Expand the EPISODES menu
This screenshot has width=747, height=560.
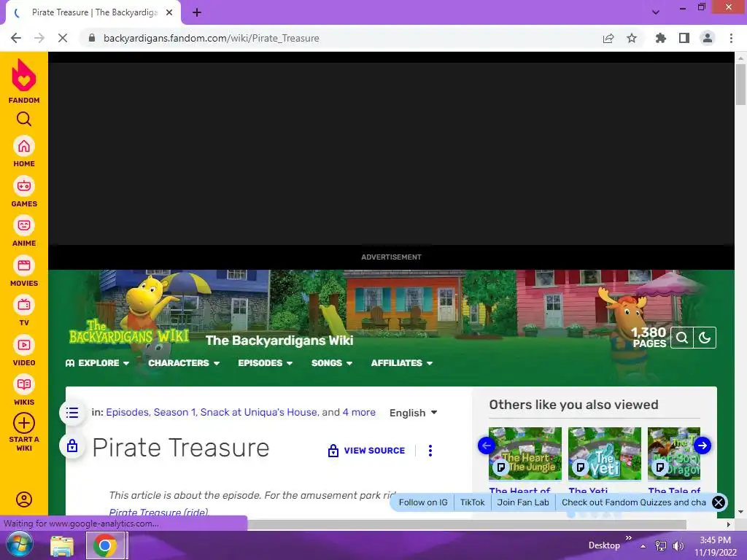[266, 363]
